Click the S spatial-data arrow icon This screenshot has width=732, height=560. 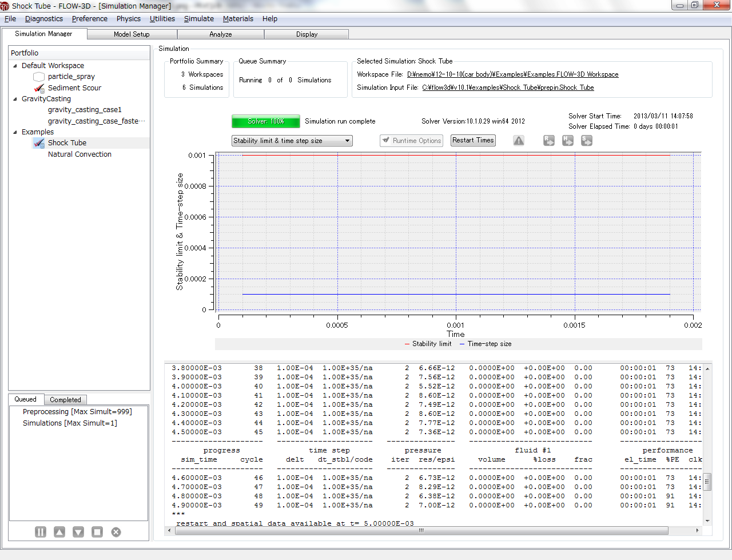coord(587,140)
